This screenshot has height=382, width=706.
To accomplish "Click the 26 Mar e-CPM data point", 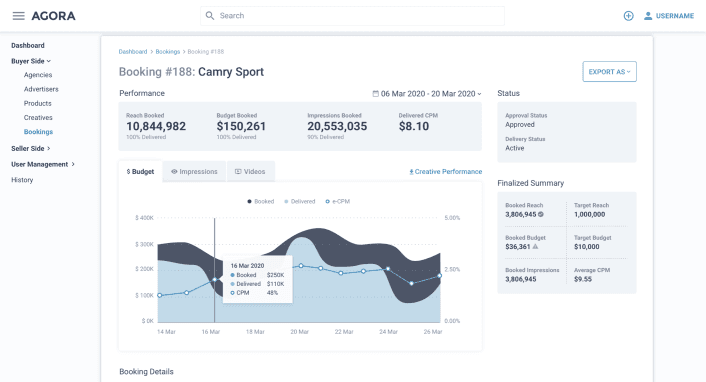I will [x=439, y=276].
